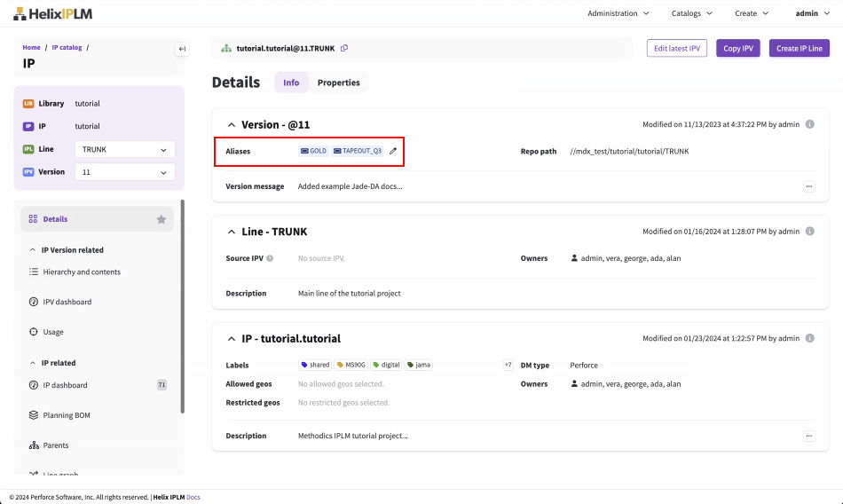Click the pencil icon to edit aliases
The height and width of the screenshot is (504, 843).
tap(393, 152)
